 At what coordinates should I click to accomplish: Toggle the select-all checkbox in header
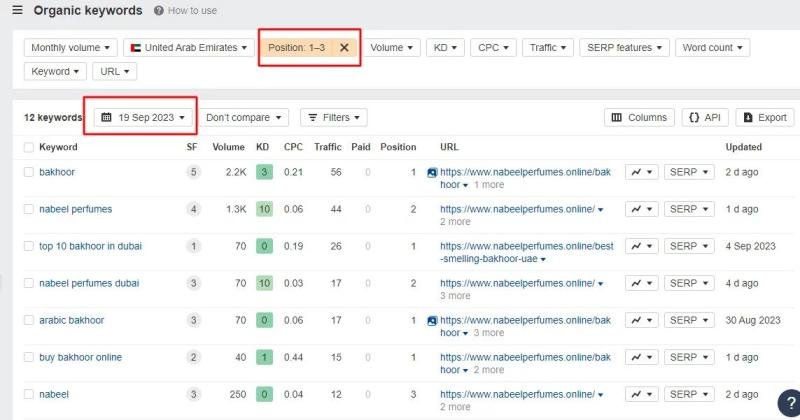pyautogui.click(x=28, y=147)
